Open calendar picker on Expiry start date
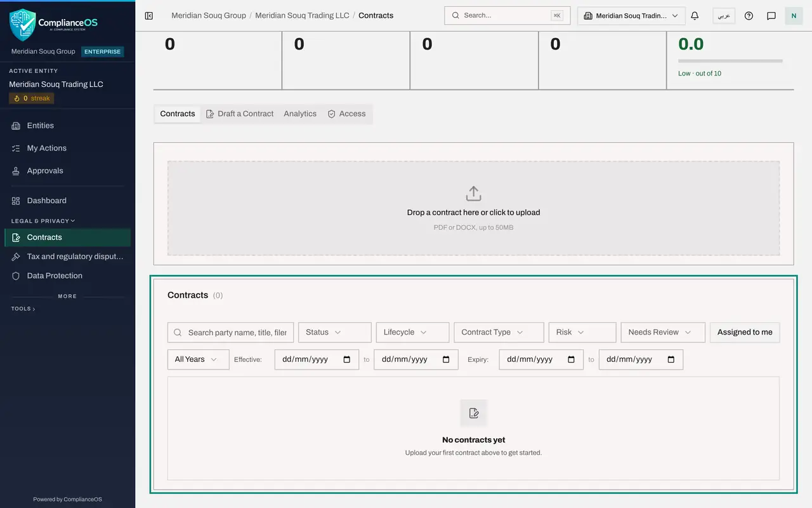The width and height of the screenshot is (812, 508). tap(571, 359)
